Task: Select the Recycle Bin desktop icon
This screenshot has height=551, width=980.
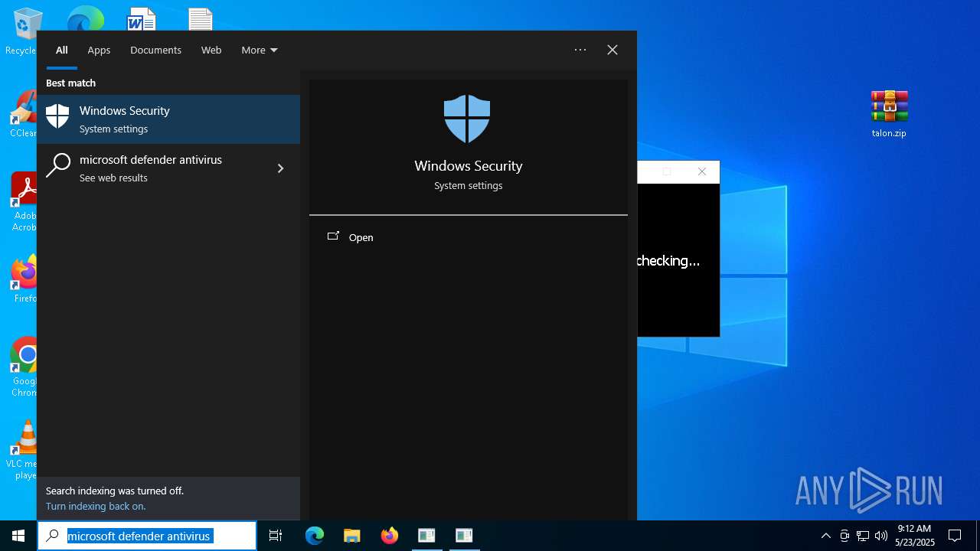Action: point(23,32)
